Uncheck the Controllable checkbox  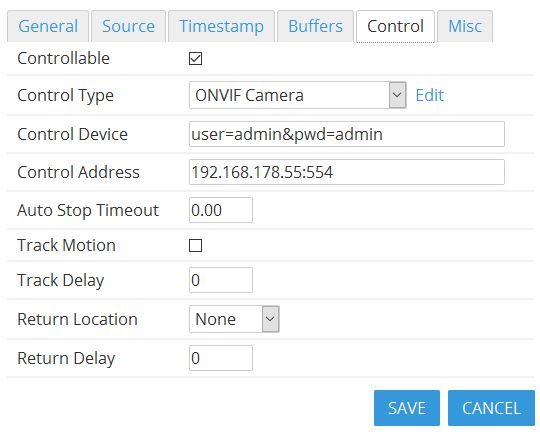coord(195,59)
